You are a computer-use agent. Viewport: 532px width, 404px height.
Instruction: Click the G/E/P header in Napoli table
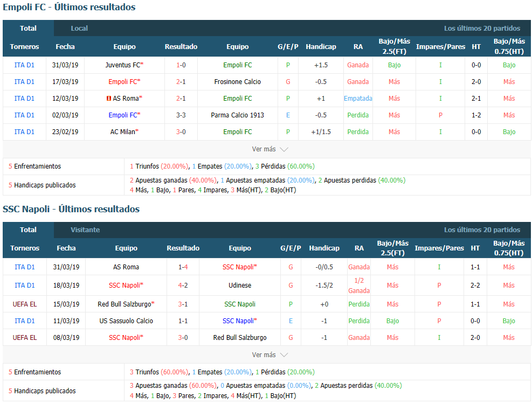coord(291,248)
